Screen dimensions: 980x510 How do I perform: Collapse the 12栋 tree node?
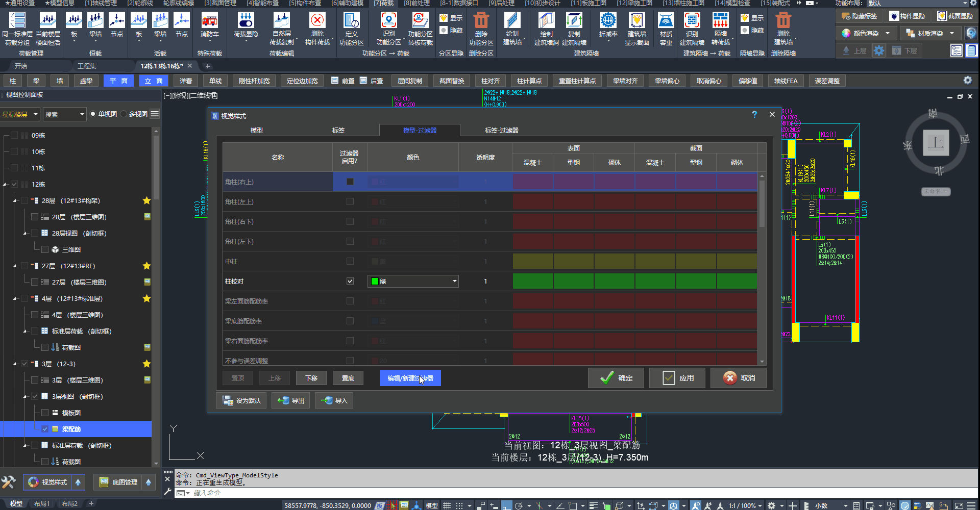[x=5, y=185]
